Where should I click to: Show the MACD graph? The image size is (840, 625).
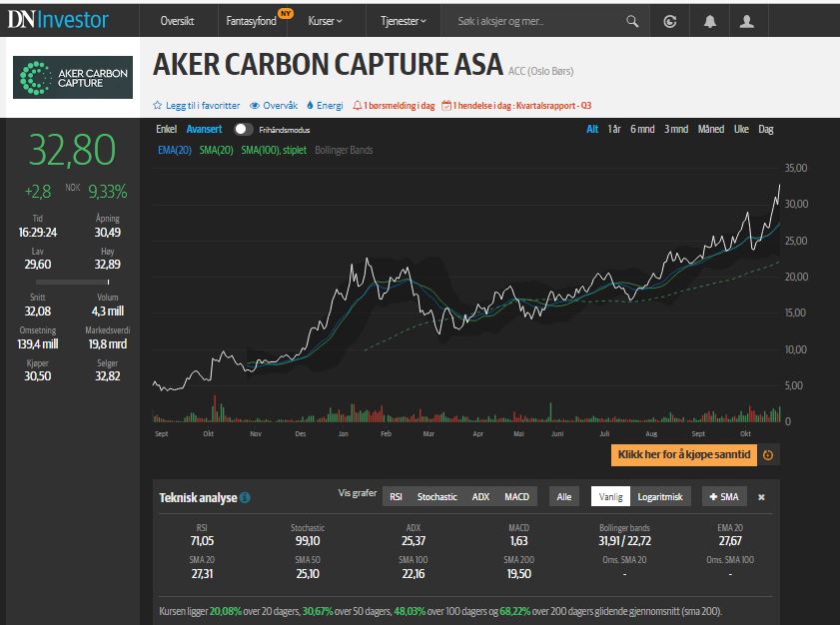[x=517, y=496]
